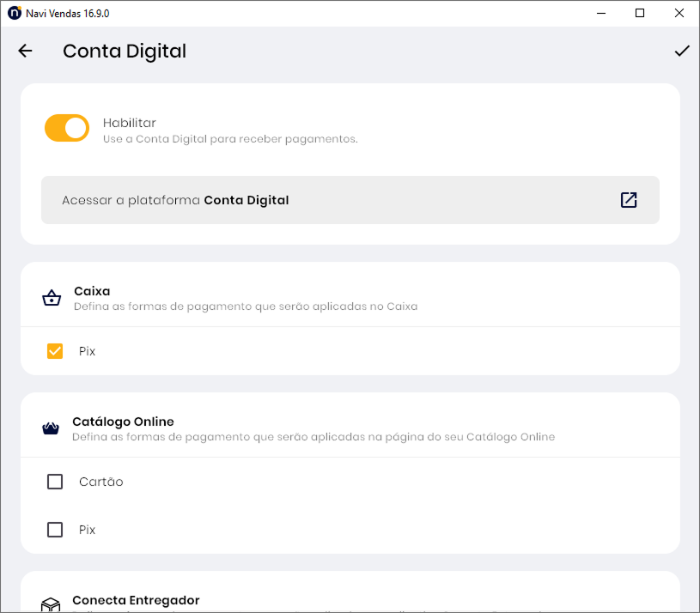Screen dimensions: 700x613
Task: Click the Cartão label text
Action: pyautogui.click(x=101, y=482)
